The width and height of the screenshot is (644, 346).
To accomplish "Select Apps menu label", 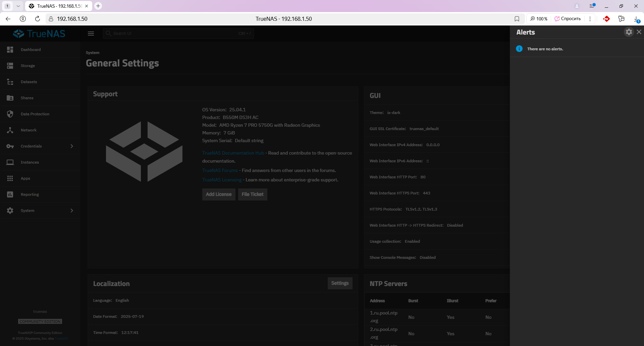I will point(25,178).
